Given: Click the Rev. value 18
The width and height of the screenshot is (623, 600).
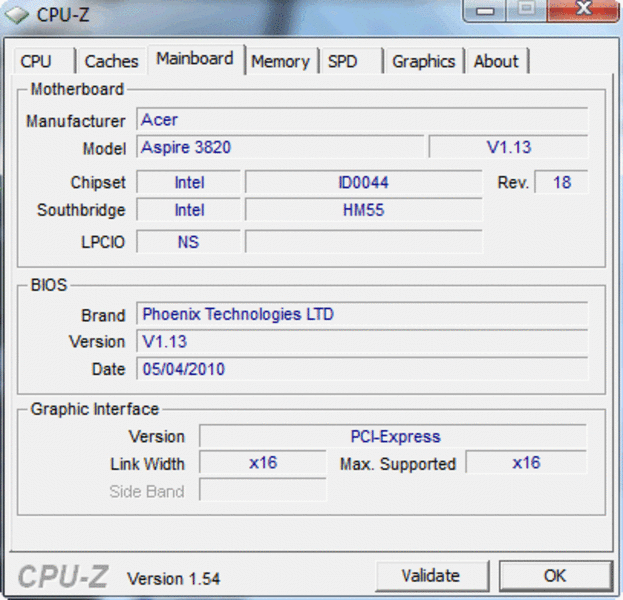Looking at the screenshot, I should click(561, 182).
